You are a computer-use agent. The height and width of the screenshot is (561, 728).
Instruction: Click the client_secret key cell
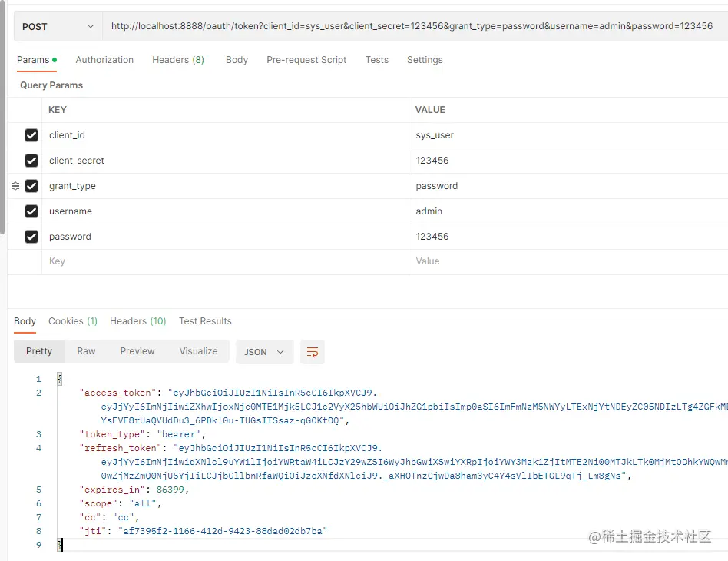point(225,161)
